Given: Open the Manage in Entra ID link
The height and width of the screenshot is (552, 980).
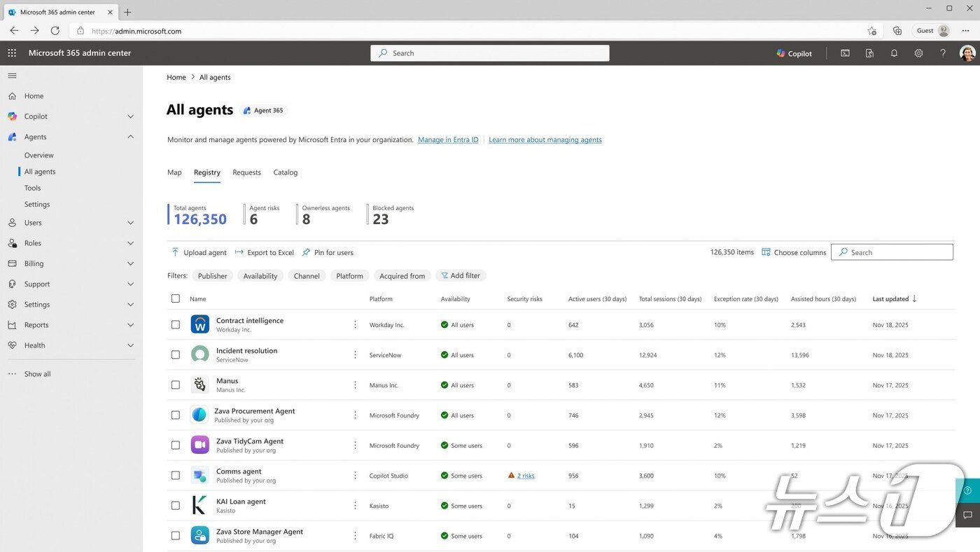Looking at the screenshot, I should tap(447, 139).
